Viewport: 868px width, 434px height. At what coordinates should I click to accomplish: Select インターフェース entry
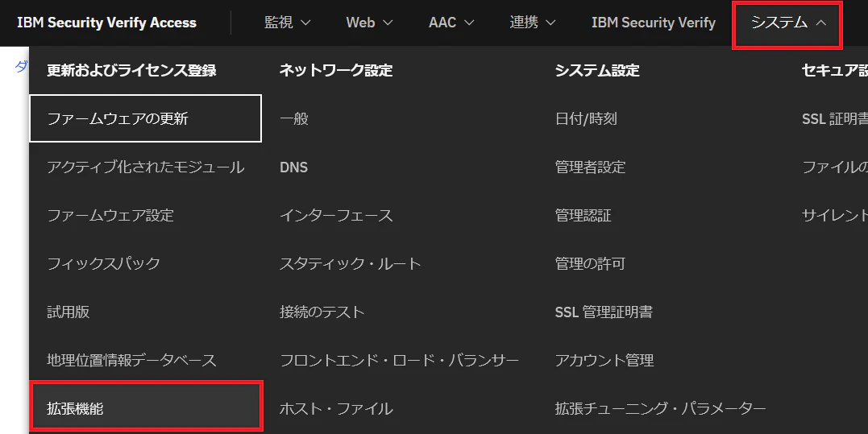pyautogui.click(x=336, y=215)
